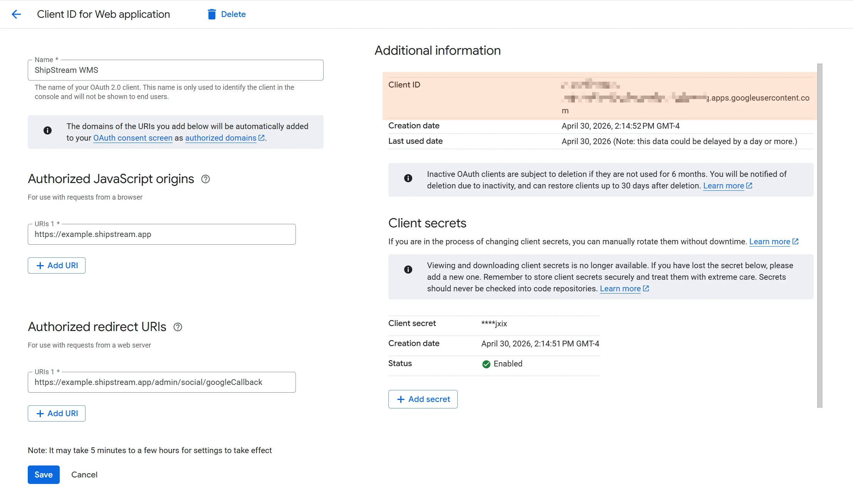Click the Additional information heading
This screenshot has height=504, width=853.
[x=437, y=50]
